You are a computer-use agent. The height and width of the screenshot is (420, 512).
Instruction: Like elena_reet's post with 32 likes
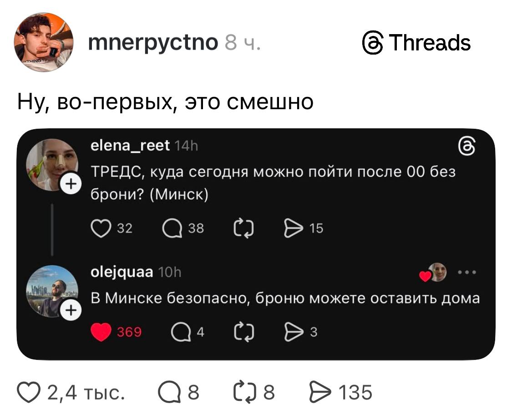pos(101,228)
